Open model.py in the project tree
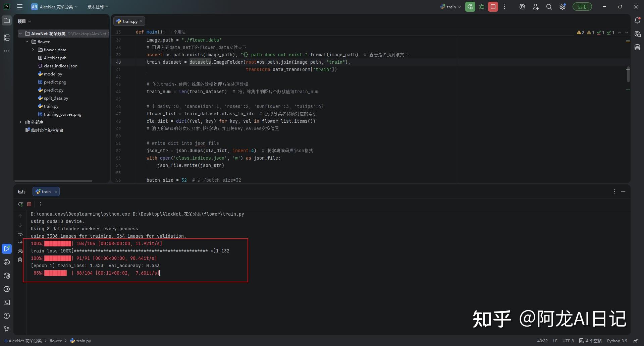Image resolution: width=644 pixels, height=346 pixels. (x=53, y=74)
